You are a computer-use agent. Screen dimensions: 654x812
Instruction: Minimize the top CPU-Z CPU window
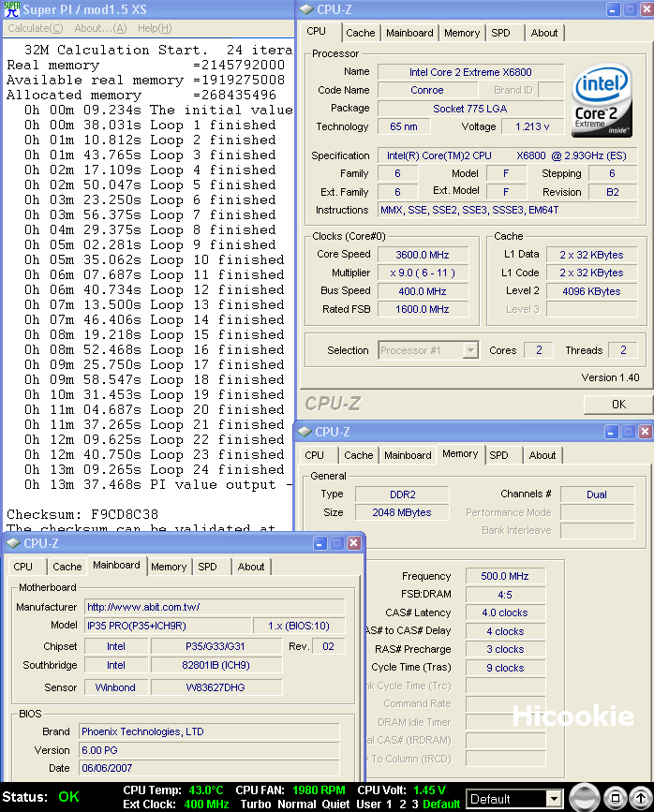tap(614, 9)
